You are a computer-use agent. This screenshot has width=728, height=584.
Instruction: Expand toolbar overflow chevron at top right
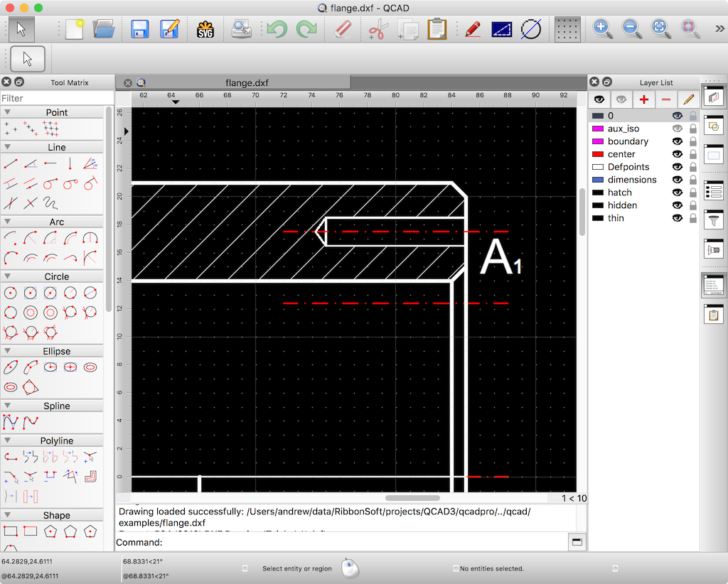point(719,29)
